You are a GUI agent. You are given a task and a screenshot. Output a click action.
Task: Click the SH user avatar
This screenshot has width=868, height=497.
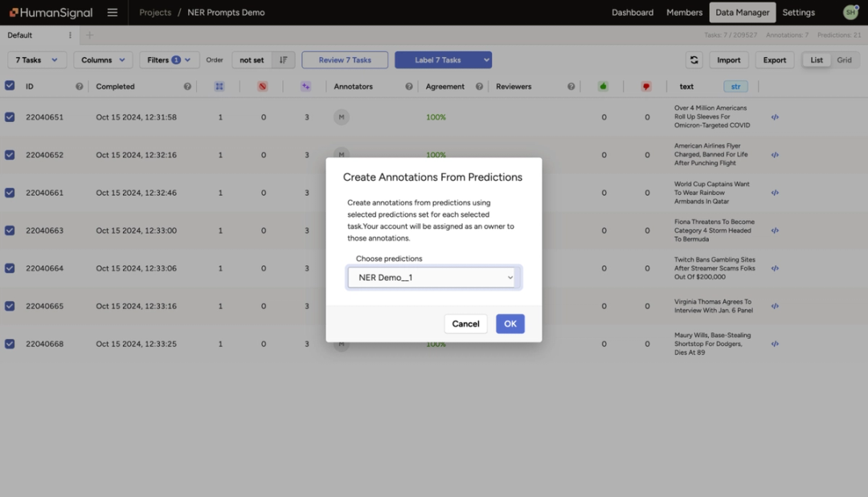[x=850, y=12]
